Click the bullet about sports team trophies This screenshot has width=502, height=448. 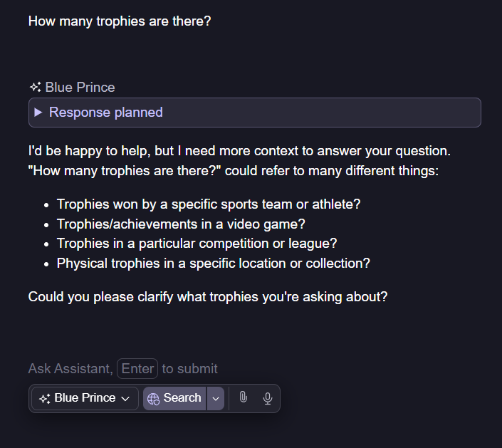pyautogui.click(x=209, y=204)
